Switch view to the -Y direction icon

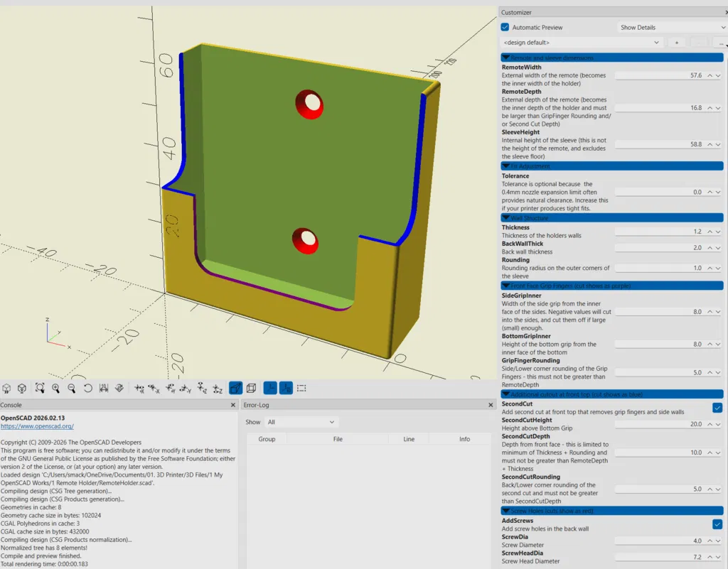tap(186, 388)
